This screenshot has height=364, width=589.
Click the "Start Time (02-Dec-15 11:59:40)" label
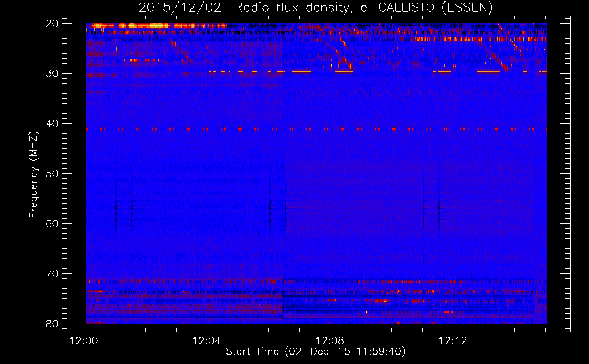coord(316,352)
